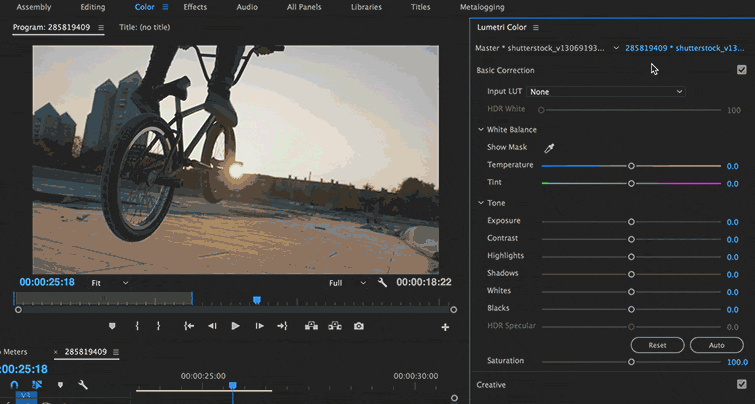The height and width of the screenshot is (404, 755).
Task: Open the Input LUT dropdown
Action: click(606, 92)
